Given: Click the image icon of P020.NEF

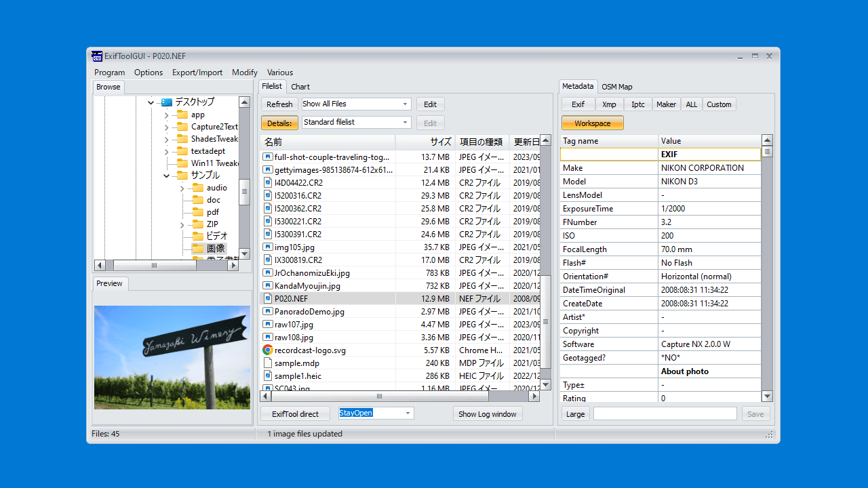Looking at the screenshot, I should click(x=268, y=298).
